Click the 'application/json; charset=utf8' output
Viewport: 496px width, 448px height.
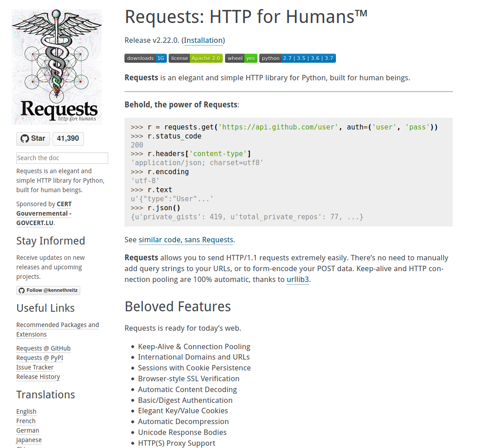[x=197, y=163]
